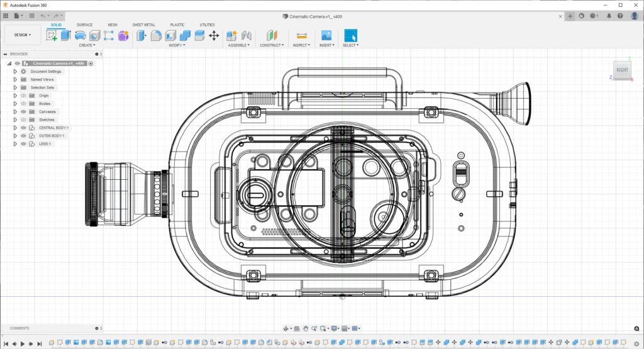Select the Revolve tool
The height and width of the screenshot is (349, 644).
[80, 35]
